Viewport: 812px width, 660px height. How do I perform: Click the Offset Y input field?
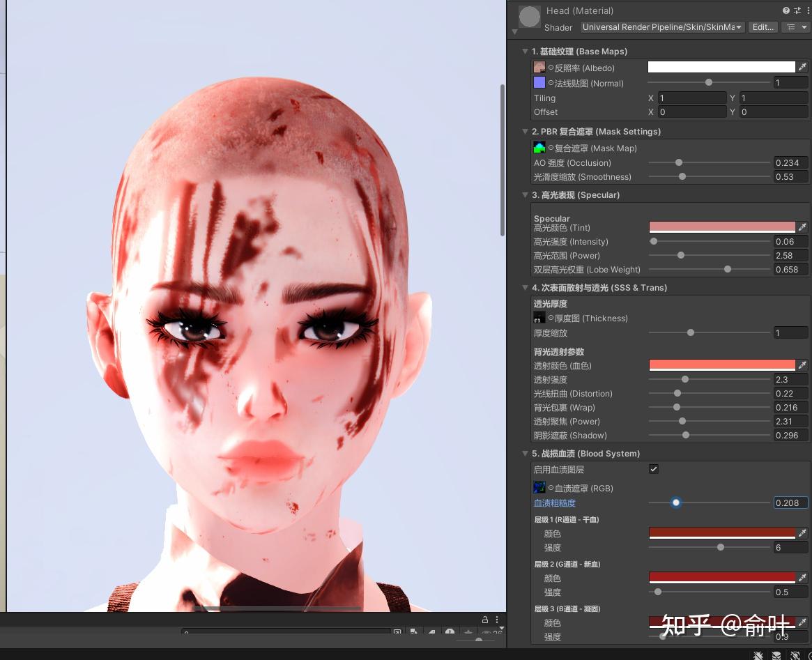pos(773,112)
